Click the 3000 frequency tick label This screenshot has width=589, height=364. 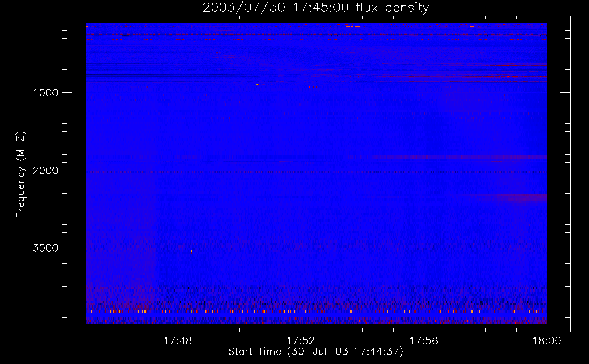coord(46,248)
